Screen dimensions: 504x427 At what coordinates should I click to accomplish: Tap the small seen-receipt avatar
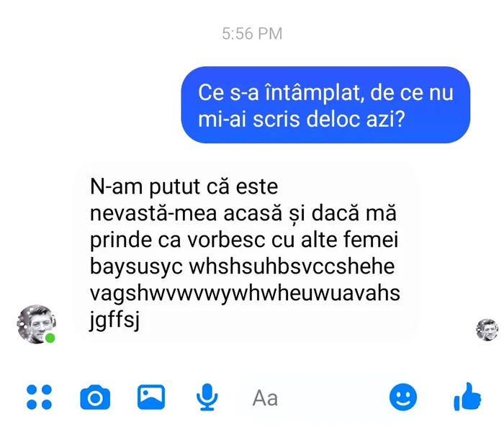coord(487,330)
